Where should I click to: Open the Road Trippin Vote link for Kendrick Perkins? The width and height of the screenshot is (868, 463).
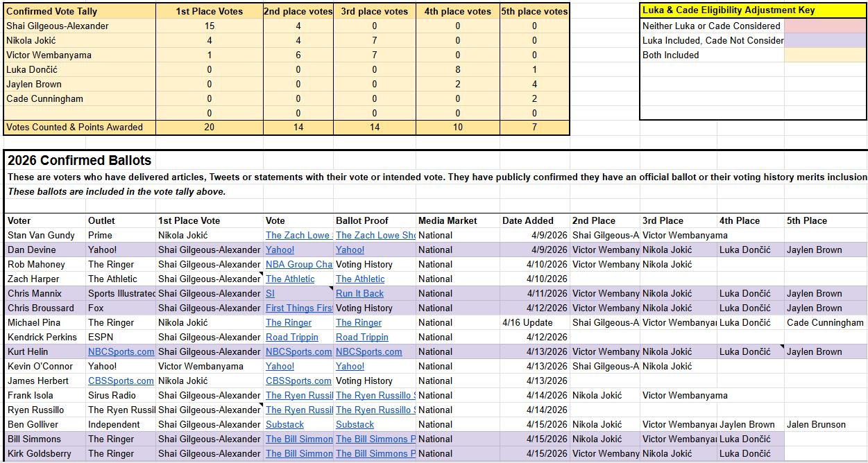(292, 337)
